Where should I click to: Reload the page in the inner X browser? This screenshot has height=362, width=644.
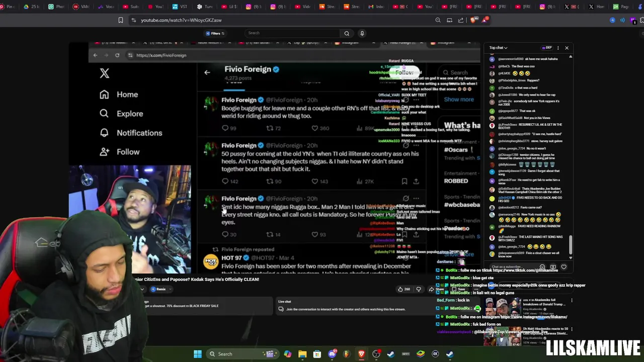117,55
